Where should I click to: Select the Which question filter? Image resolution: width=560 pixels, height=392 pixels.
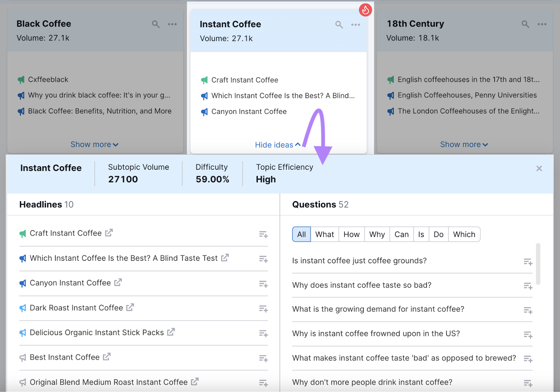[x=464, y=234]
